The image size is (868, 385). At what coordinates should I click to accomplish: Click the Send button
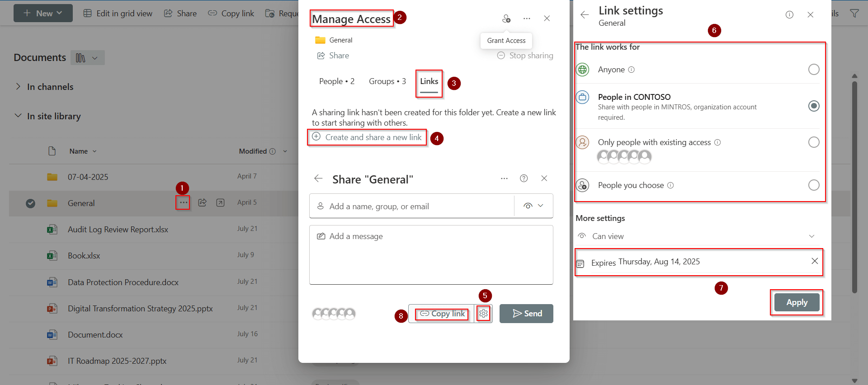click(526, 314)
